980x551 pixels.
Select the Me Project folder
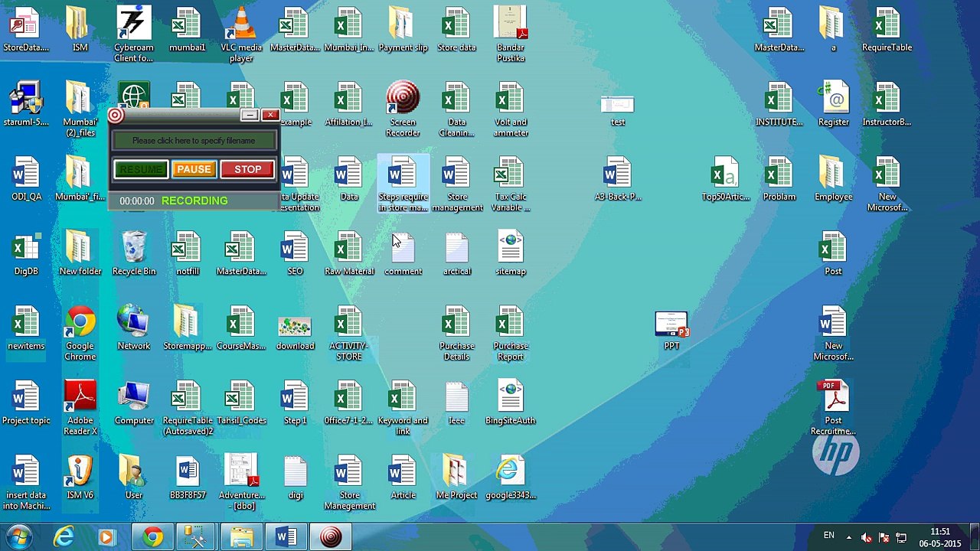click(456, 478)
